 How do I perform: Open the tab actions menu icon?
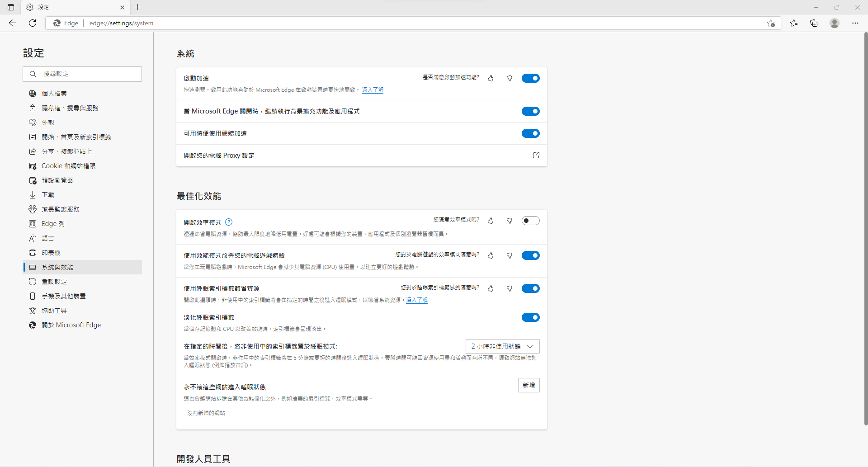[x=11, y=7]
